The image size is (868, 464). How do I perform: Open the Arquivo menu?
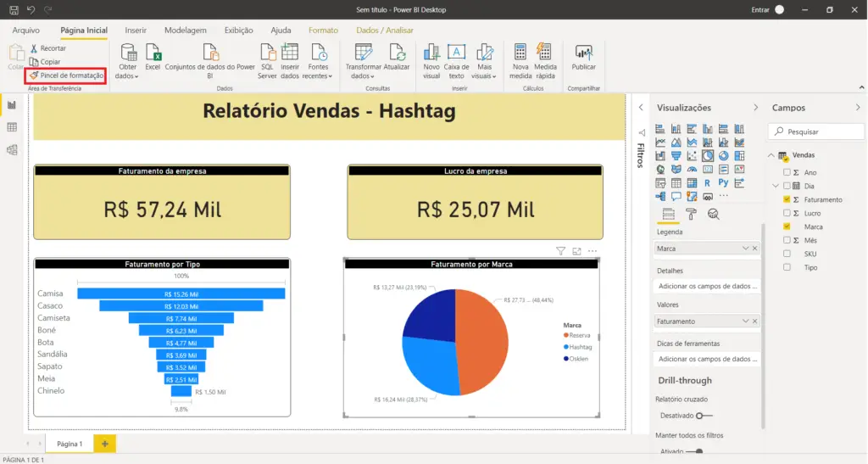pos(26,31)
